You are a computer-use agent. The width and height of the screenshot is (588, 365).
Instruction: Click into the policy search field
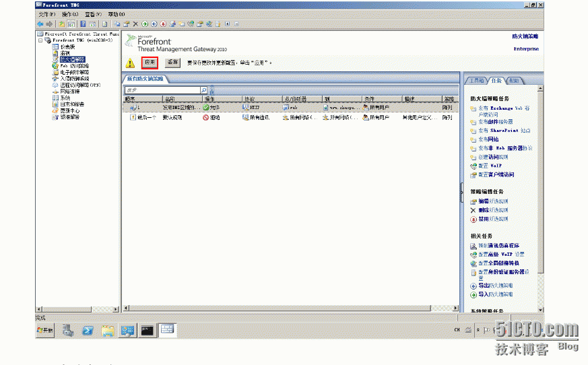coord(162,90)
